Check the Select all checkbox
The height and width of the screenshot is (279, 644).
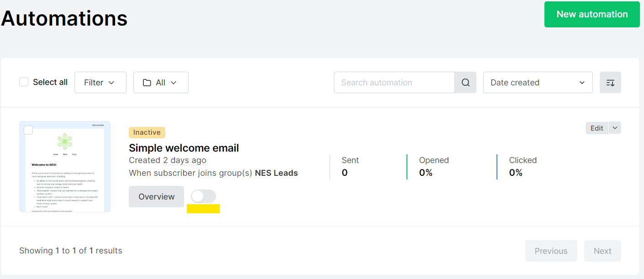24,82
